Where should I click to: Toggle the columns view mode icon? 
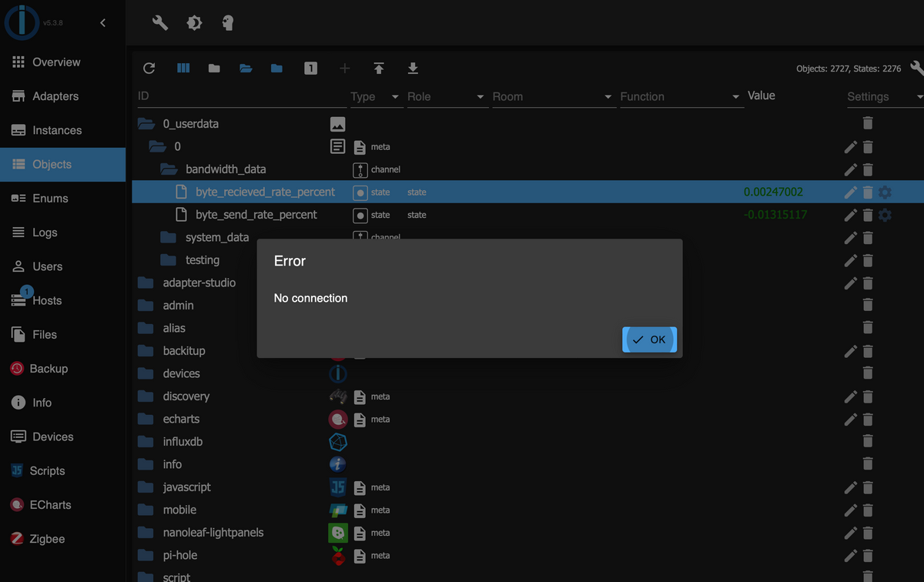pos(183,69)
